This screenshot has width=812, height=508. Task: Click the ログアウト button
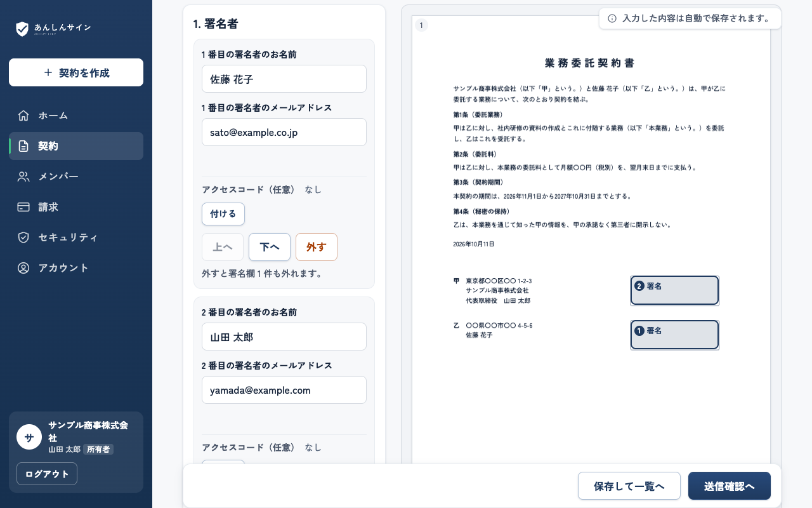point(47,474)
